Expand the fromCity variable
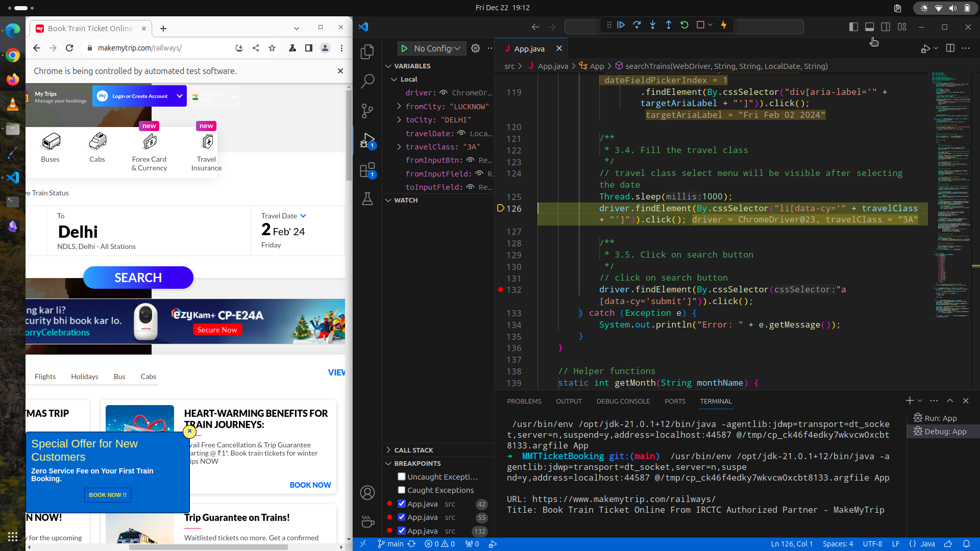 (399, 107)
